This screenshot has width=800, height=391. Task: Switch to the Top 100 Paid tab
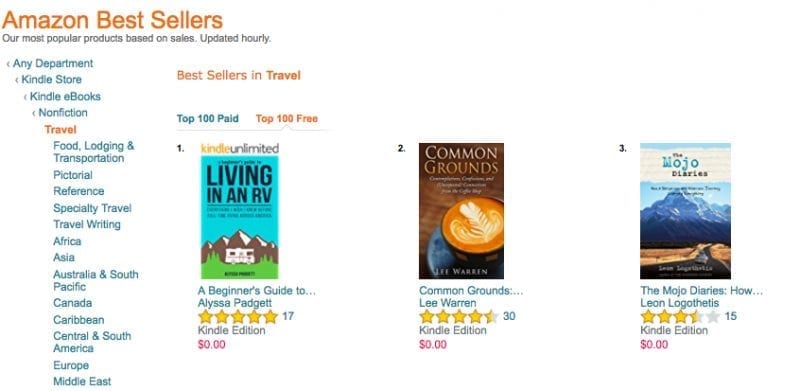pyautogui.click(x=208, y=118)
